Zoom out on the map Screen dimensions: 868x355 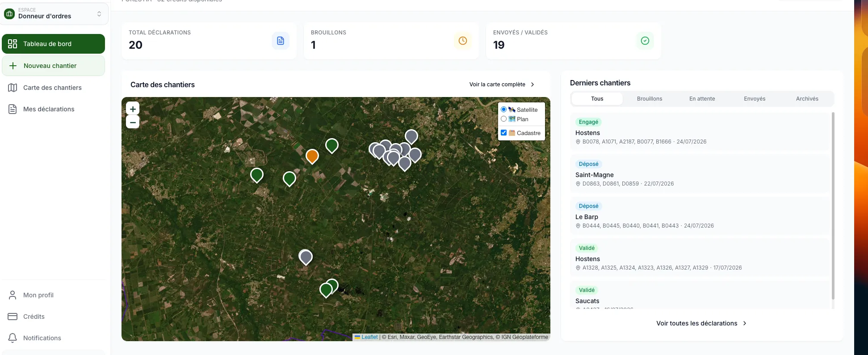133,122
